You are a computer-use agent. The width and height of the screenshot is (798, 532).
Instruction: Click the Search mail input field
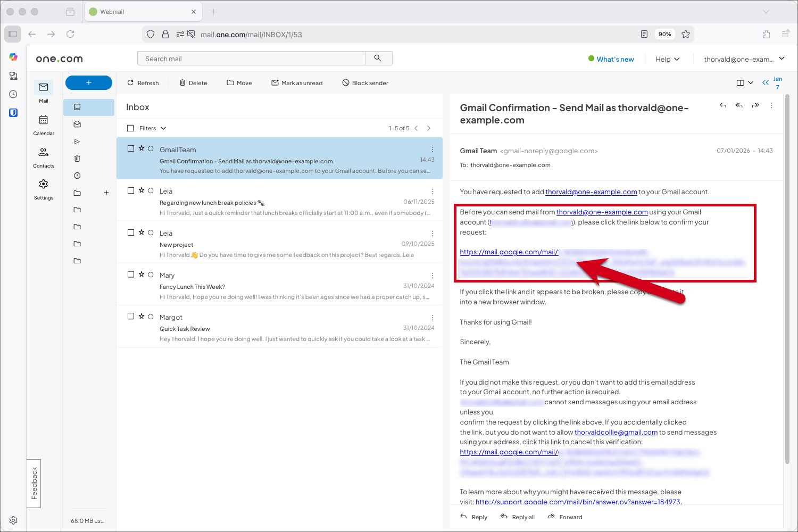pyautogui.click(x=250, y=58)
